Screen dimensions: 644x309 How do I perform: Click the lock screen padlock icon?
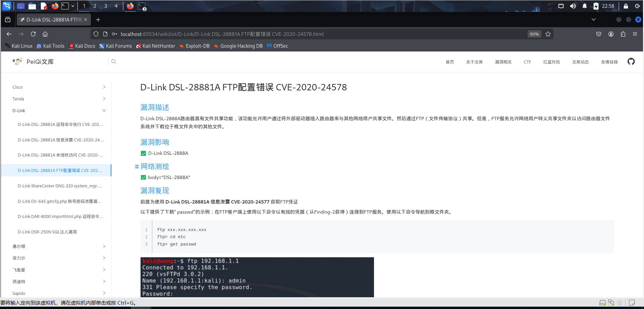[x=626, y=6]
